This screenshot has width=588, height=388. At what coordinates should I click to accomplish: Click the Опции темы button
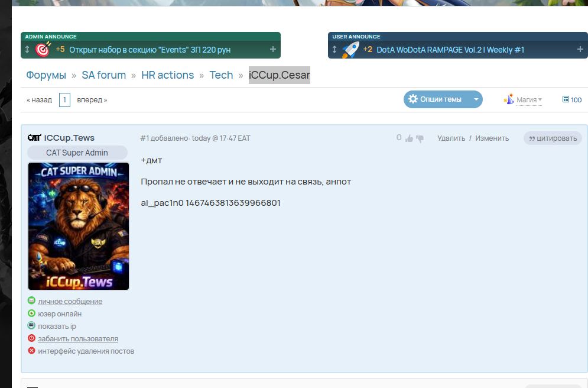[443, 99]
